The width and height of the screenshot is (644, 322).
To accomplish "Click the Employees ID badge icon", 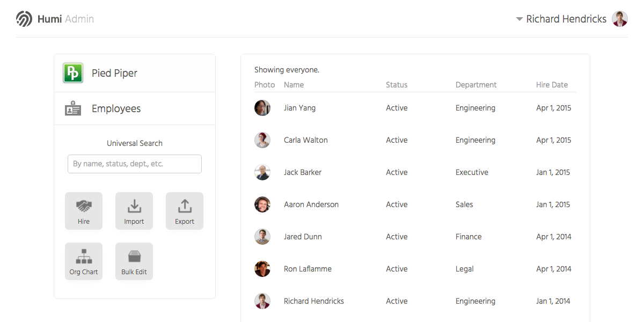I will (73, 108).
